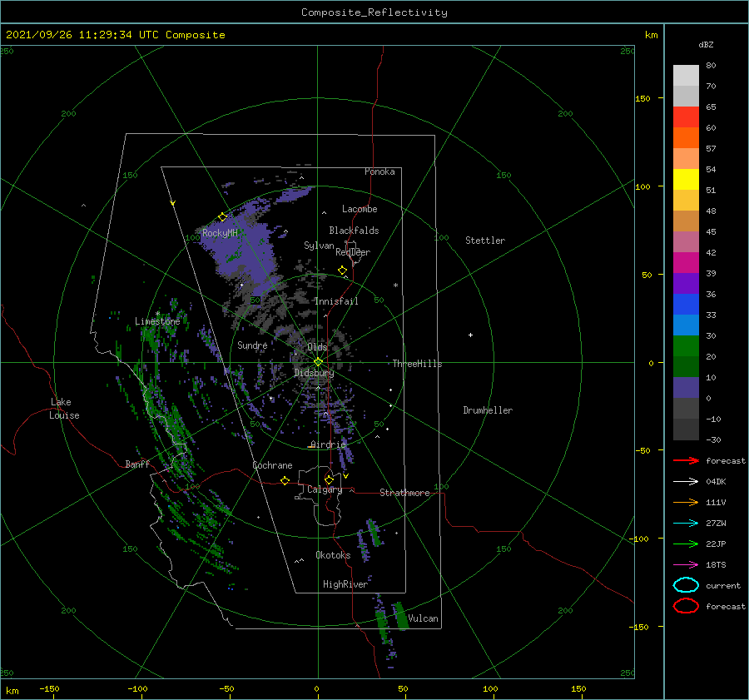Click the yellow 51-54 dBZ swatch
Screen dimensions: 749x700
pyautogui.click(x=686, y=179)
